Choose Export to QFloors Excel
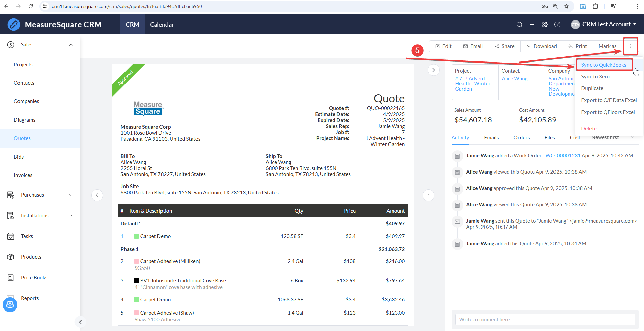Image resolution: width=644 pixels, height=331 pixels. tap(608, 112)
